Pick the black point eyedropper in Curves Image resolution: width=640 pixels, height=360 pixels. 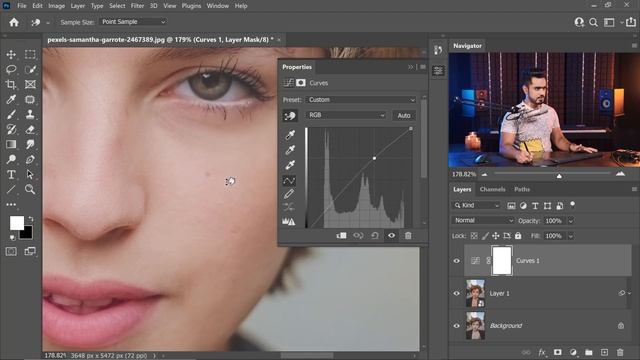(290, 135)
